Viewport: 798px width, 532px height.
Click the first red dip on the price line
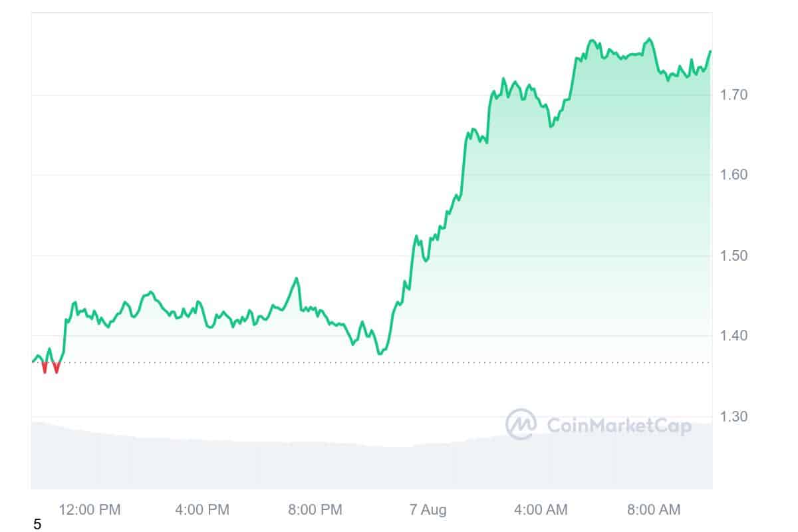point(45,369)
